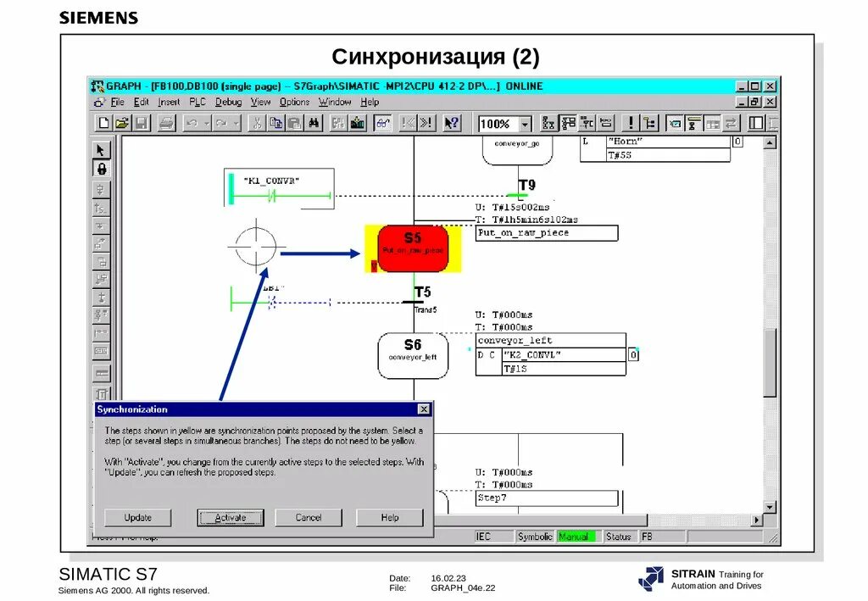Click the Insert branch stop palette icon
The width and height of the screenshot is (868, 601).
(x=102, y=298)
